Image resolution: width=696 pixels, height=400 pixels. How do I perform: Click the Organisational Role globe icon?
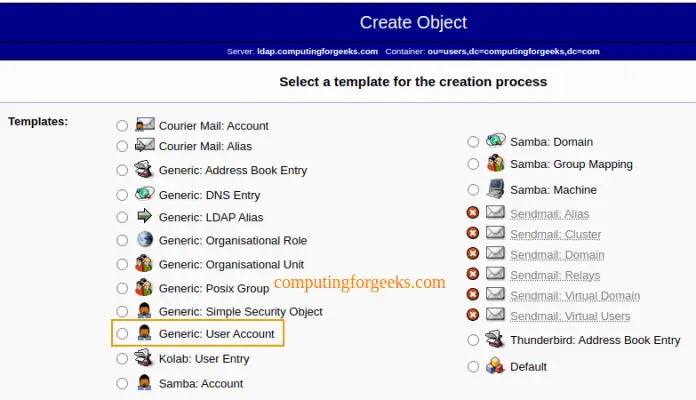[x=144, y=240]
